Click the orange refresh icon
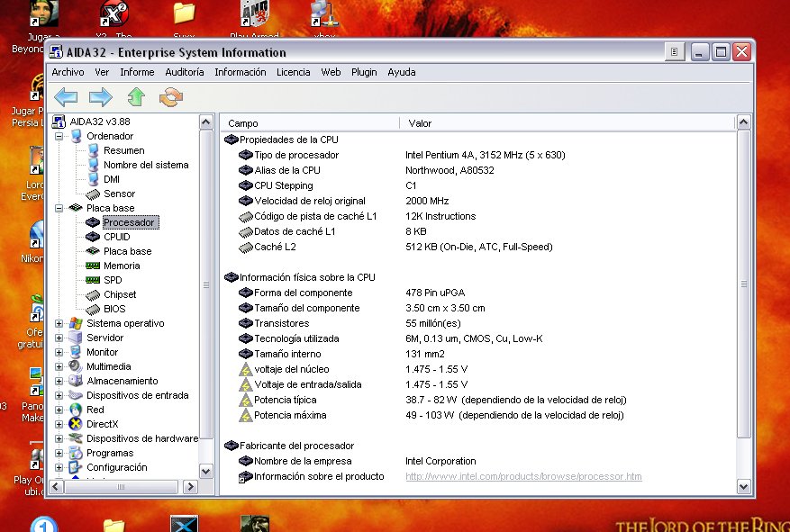 [x=171, y=97]
